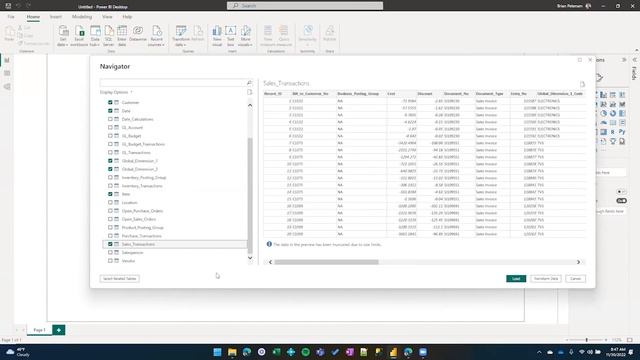
Task: Switch to the View ribbon tab
Action: coord(107,17)
